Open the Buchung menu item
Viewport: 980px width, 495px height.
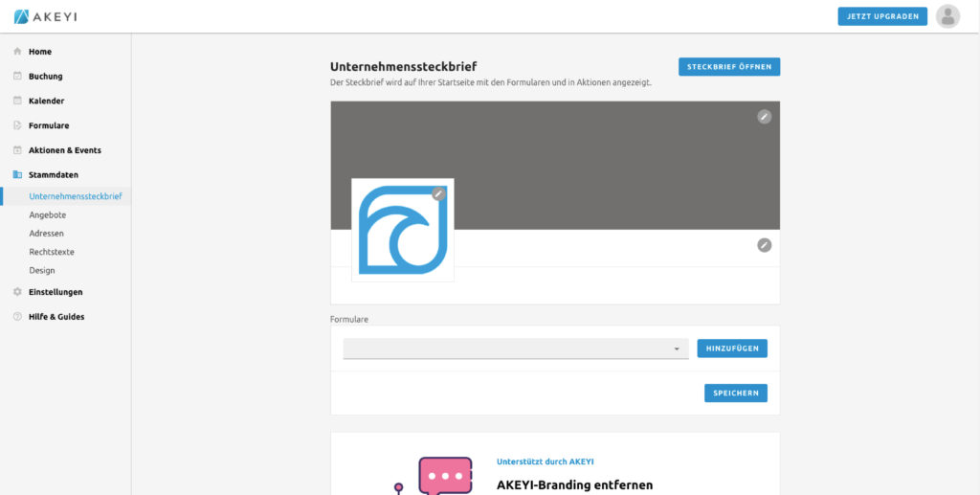point(45,77)
